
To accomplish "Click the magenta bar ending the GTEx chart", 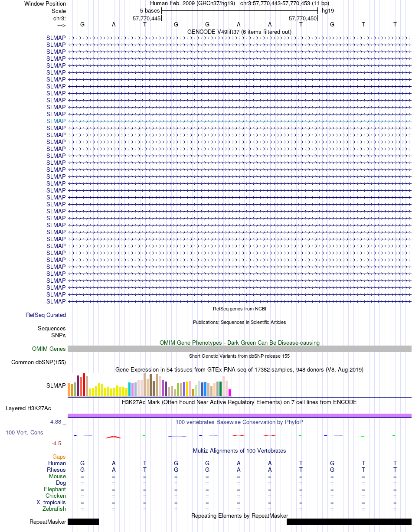I will coord(230,393).
